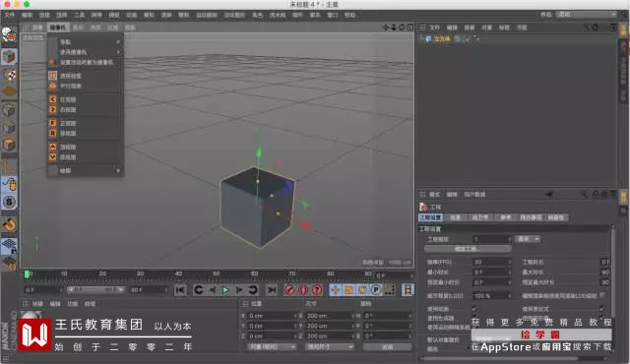This screenshot has height=364, width=630.
Task: Toggle Rotation keyframe recording icon
Action: (362, 290)
